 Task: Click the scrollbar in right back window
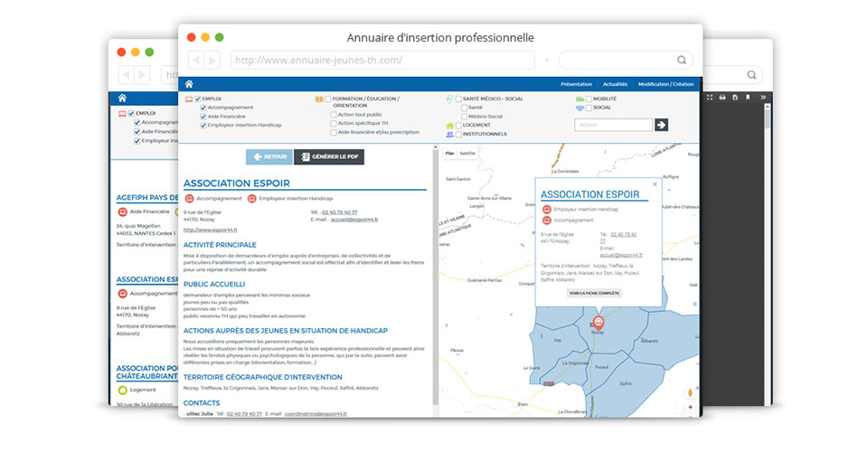pos(768,118)
